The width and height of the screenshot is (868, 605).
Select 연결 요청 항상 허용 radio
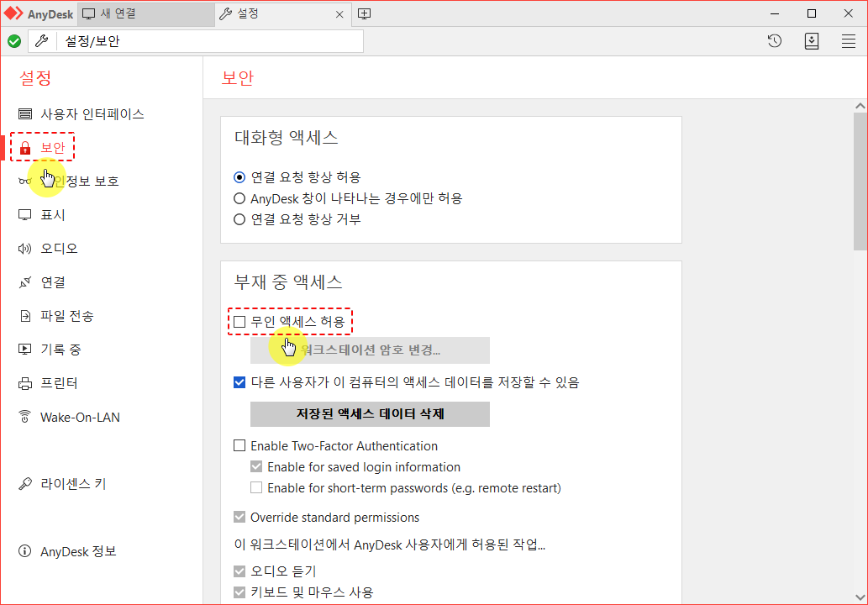tap(239, 177)
